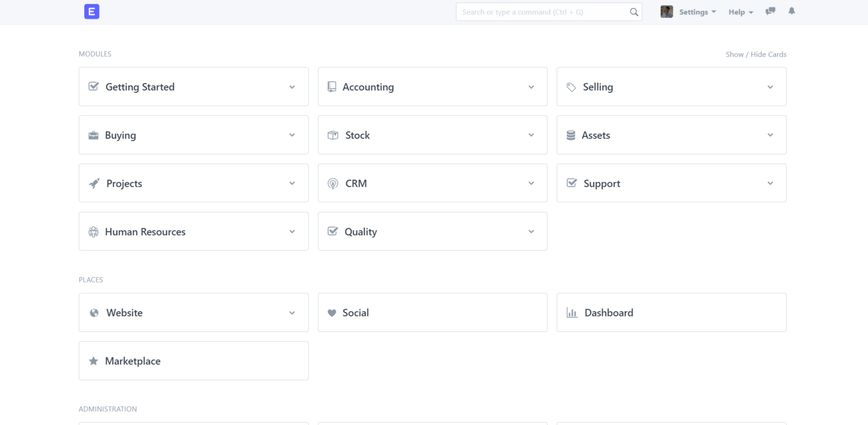868x425 pixels.
Task: Expand the Website card chevron
Action: tap(292, 313)
